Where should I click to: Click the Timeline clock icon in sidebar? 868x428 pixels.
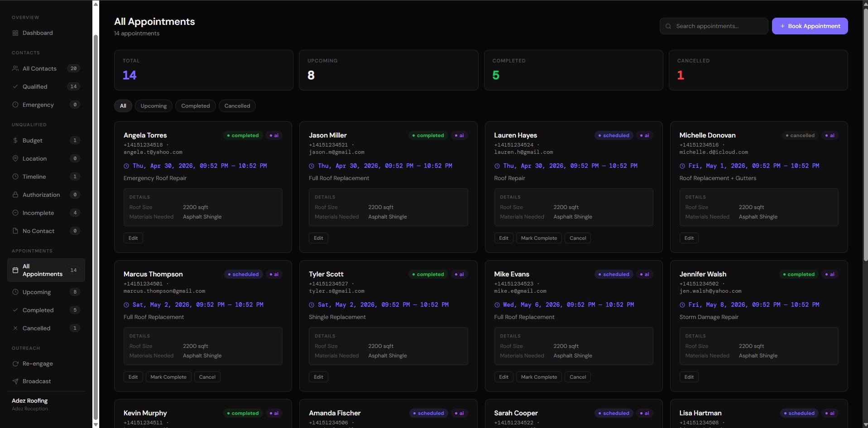pyautogui.click(x=15, y=176)
